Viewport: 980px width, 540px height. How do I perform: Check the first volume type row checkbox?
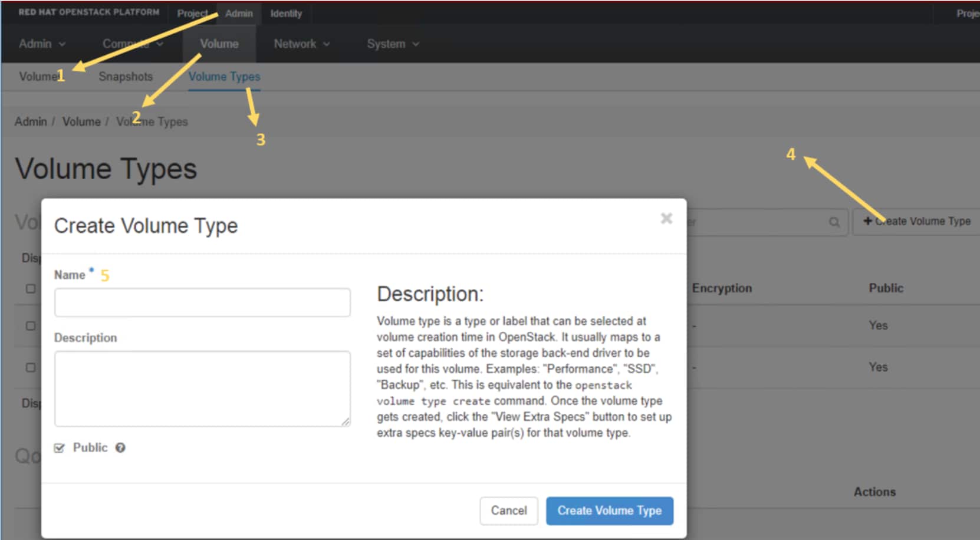[x=31, y=326]
